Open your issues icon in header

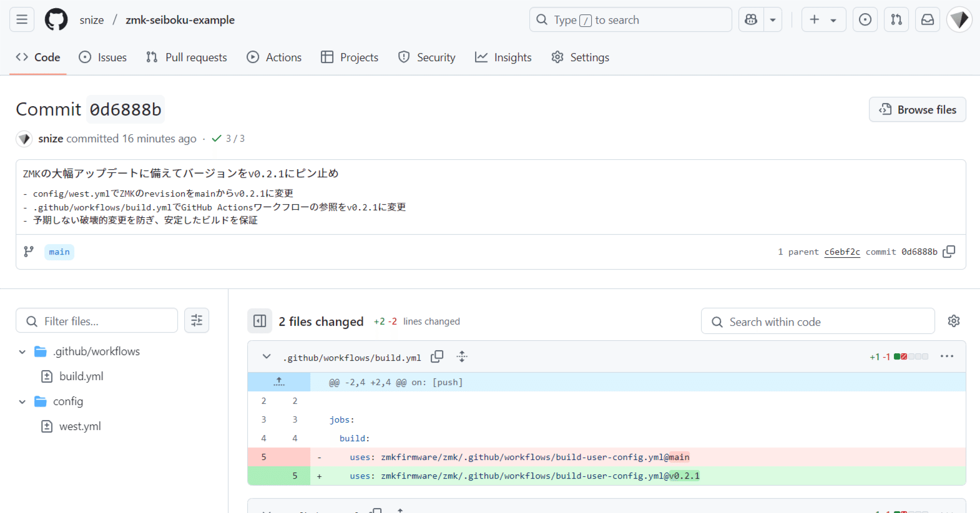click(x=865, y=20)
